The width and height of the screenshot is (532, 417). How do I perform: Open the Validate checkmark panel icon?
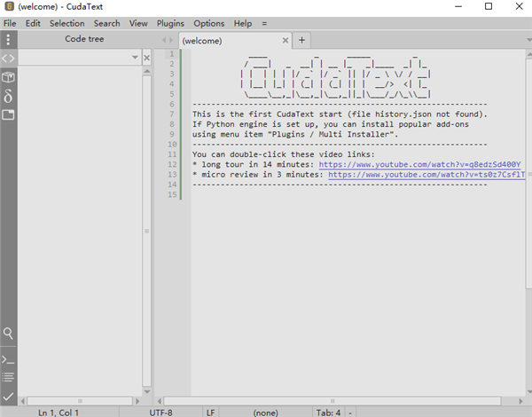[x=8, y=396]
